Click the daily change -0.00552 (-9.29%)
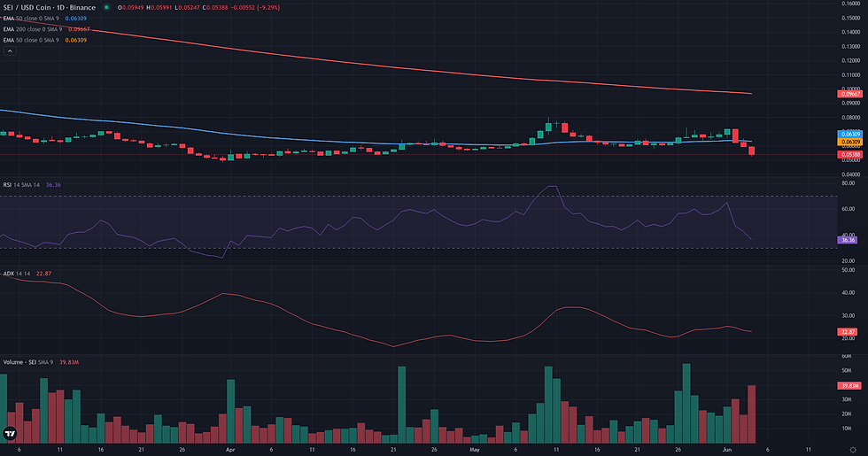This screenshot has width=868, height=456. [x=255, y=8]
